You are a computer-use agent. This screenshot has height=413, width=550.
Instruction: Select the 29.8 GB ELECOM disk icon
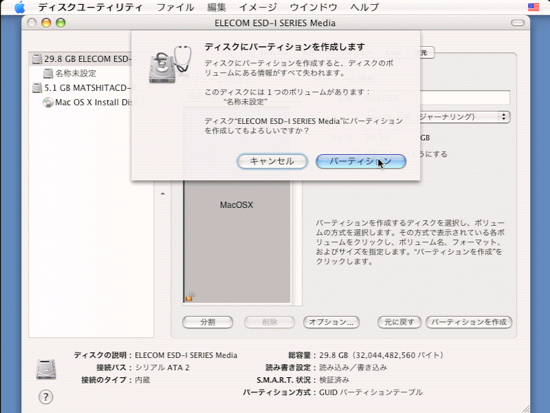tap(36, 59)
